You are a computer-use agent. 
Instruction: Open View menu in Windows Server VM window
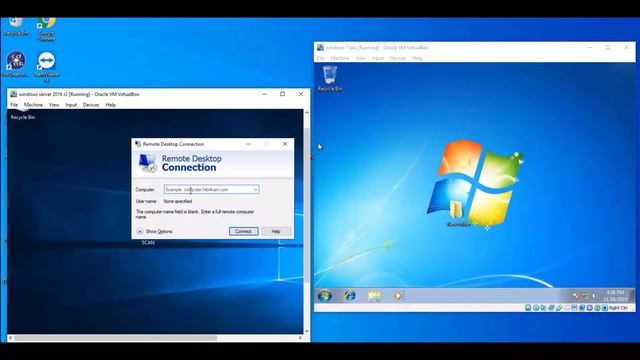click(x=54, y=105)
